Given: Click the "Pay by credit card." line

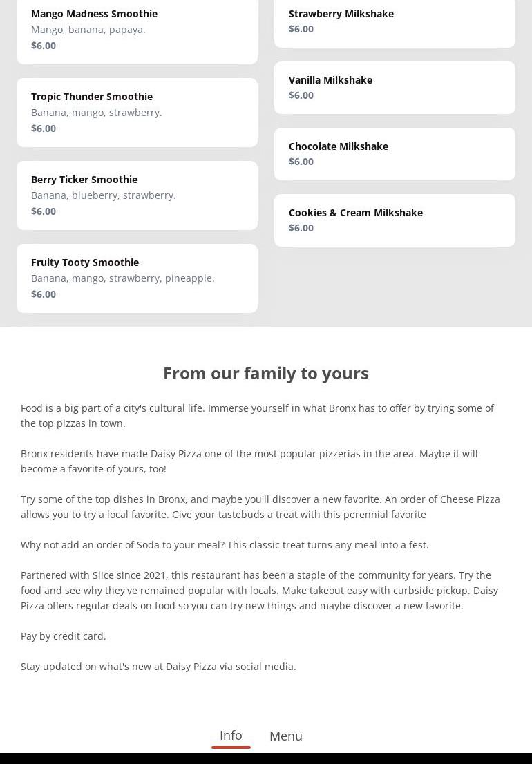Looking at the screenshot, I should coord(64,636).
